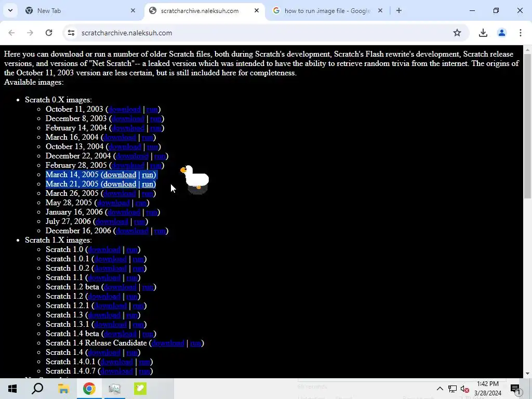Open the monitor app on the taskbar
This screenshot has height=399, width=532.
click(x=114, y=389)
